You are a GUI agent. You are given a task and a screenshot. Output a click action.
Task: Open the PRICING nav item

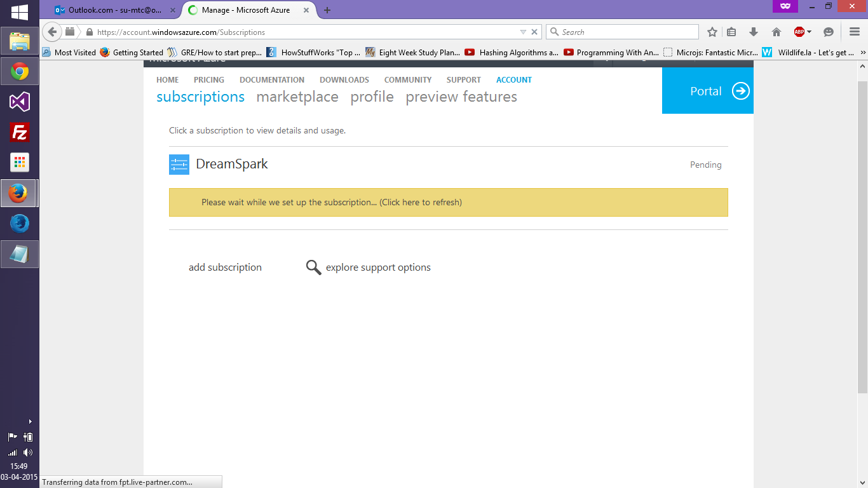click(209, 80)
